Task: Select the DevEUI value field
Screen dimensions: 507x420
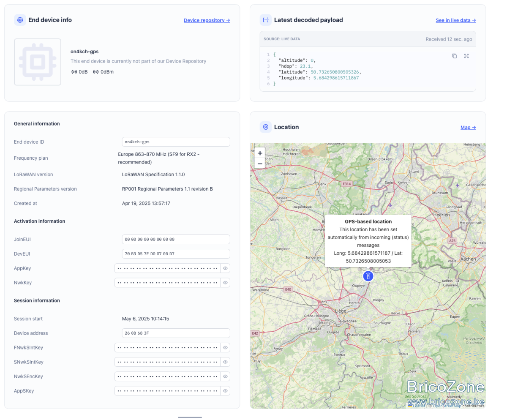Action: click(x=176, y=254)
